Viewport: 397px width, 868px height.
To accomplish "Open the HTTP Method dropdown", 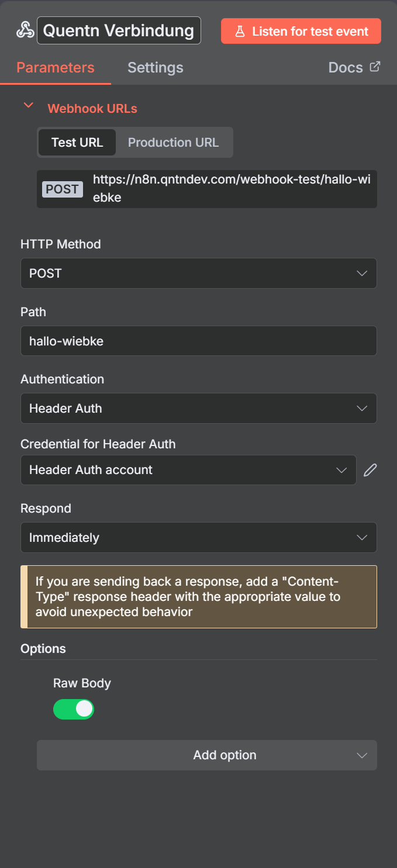I will pos(198,274).
